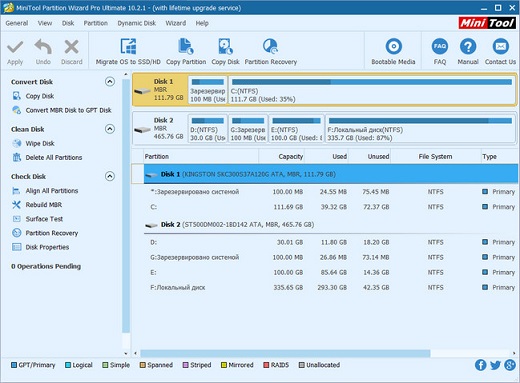
Task: Select the C: partition row
Action: tap(331, 207)
